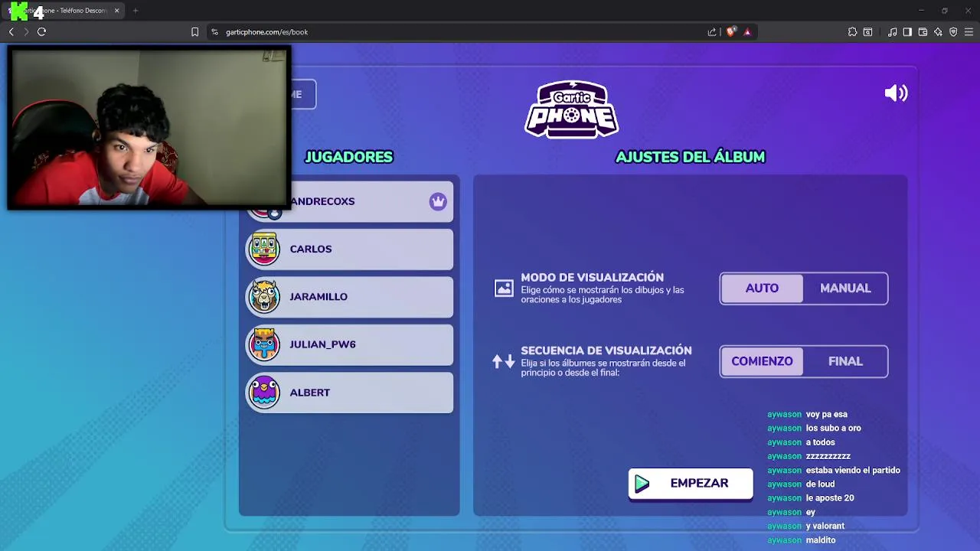Click the up-down arrows icon beside Secuencia
Image resolution: width=980 pixels, height=551 pixels.
click(504, 361)
